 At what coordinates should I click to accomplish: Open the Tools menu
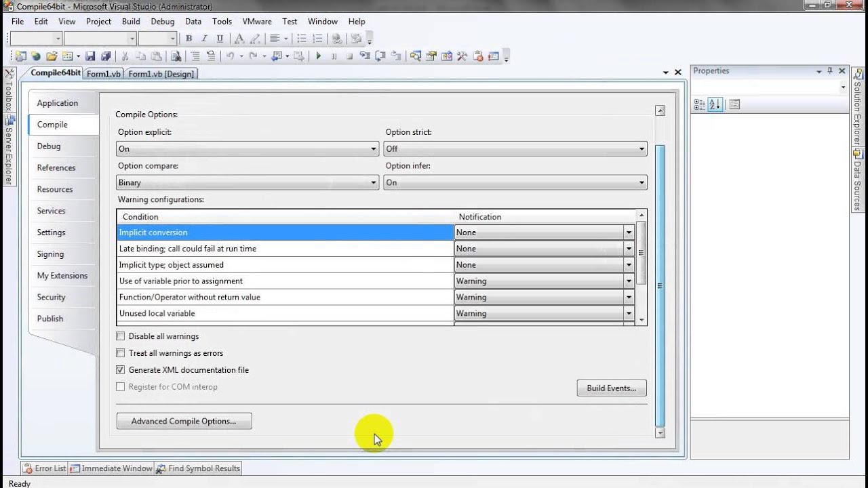pos(222,21)
